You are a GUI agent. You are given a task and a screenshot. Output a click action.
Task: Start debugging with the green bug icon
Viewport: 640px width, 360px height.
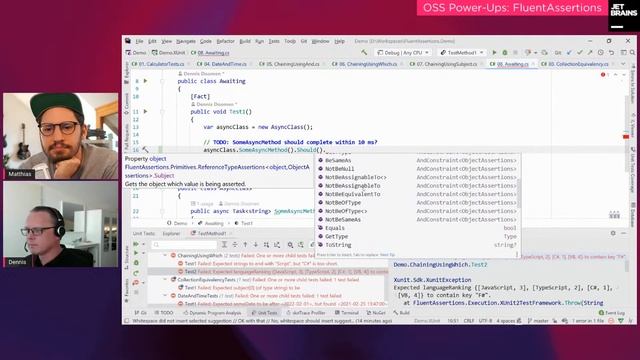click(505, 53)
